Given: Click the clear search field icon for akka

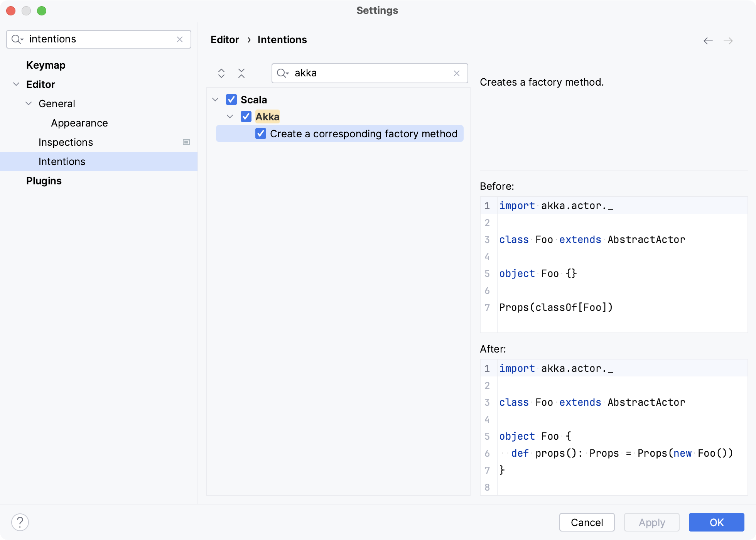Looking at the screenshot, I should coord(457,73).
